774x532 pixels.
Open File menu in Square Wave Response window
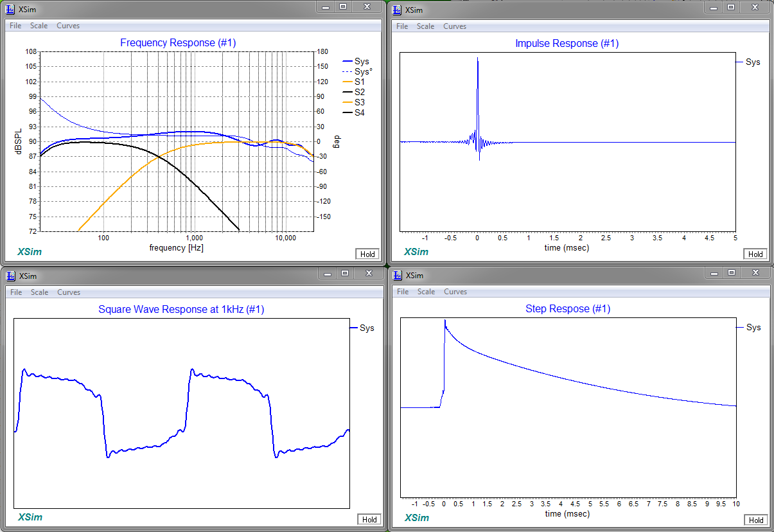(16, 292)
